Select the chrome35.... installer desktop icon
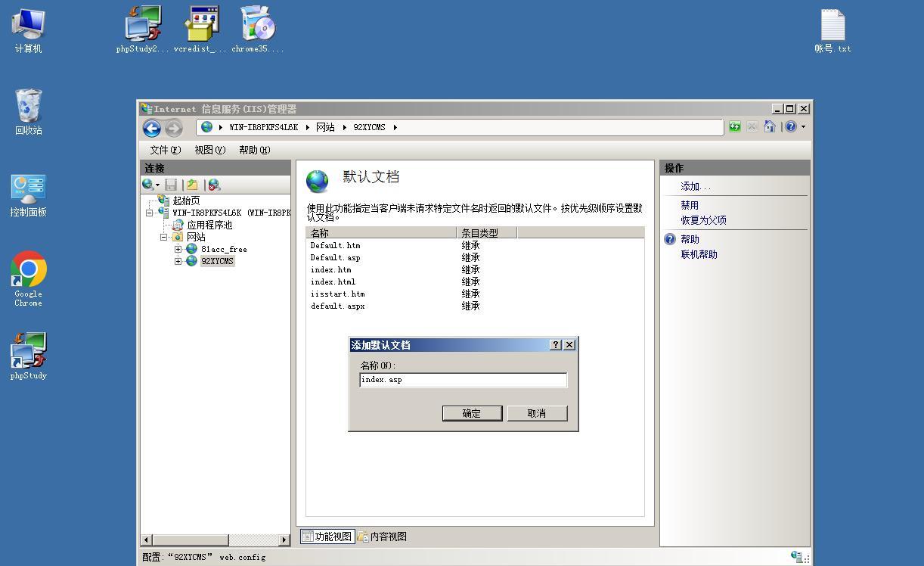The height and width of the screenshot is (566, 924). pos(258,30)
